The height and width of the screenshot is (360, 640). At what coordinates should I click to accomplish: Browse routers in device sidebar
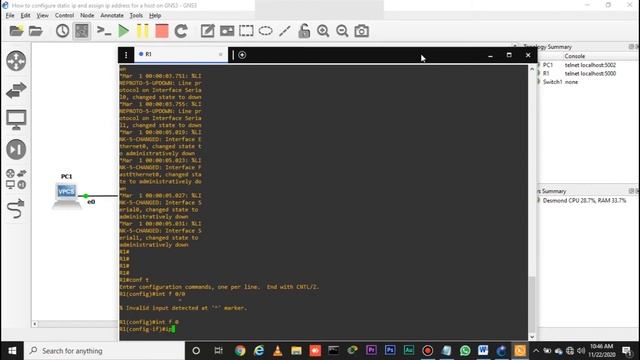point(16,61)
